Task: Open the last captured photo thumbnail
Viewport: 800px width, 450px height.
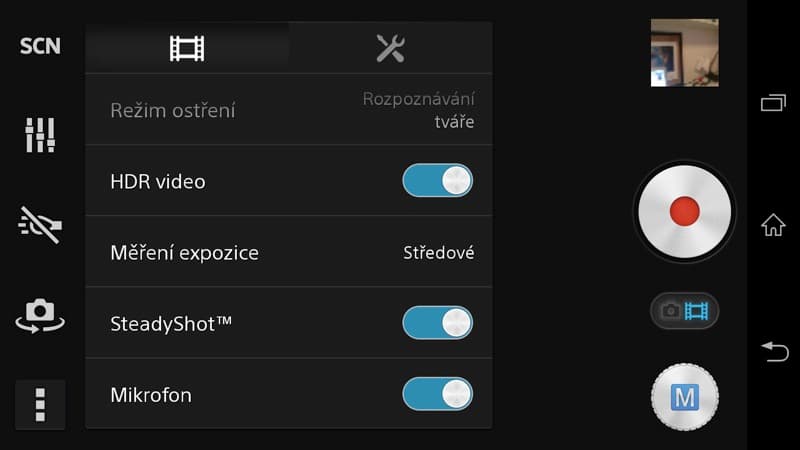Action: tap(685, 53)
